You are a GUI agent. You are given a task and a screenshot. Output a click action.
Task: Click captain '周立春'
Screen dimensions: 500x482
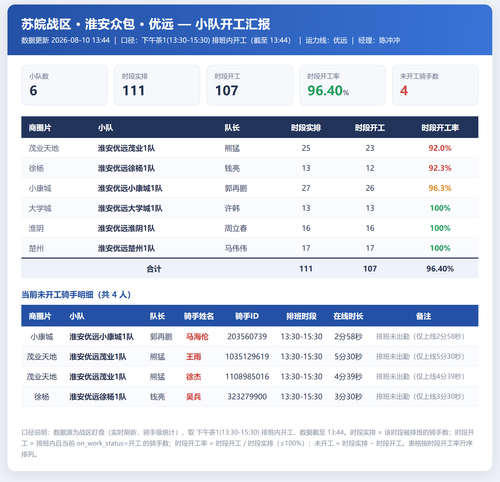[x=236, y=228]
